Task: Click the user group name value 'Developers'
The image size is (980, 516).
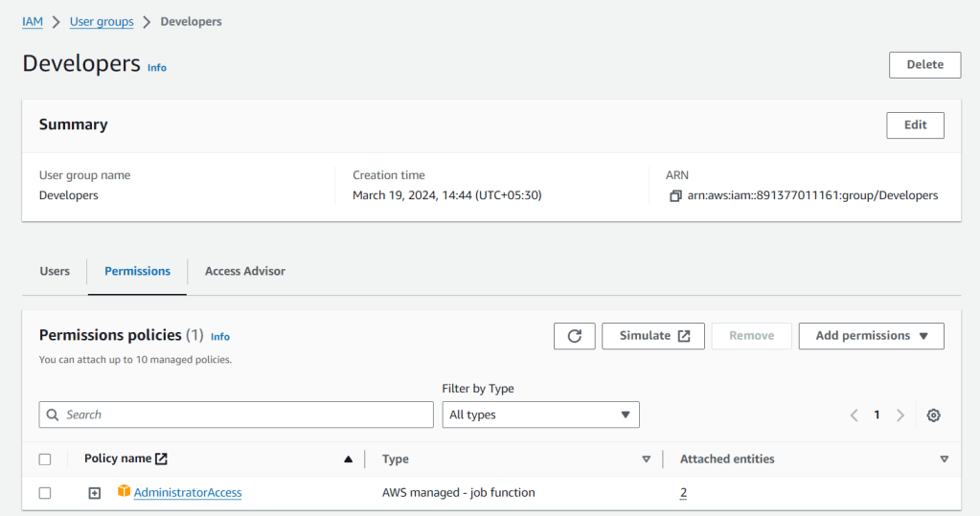Action: pos(69,195)
